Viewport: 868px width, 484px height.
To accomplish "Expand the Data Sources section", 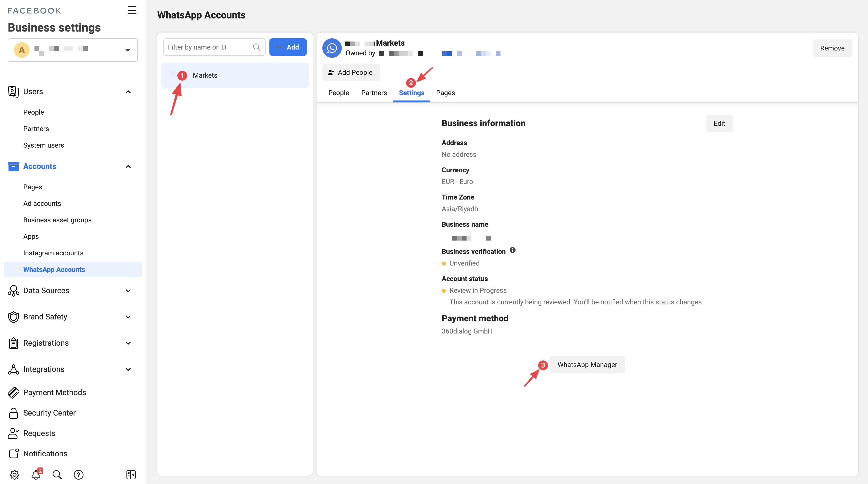I will click(x=128, y=291).
